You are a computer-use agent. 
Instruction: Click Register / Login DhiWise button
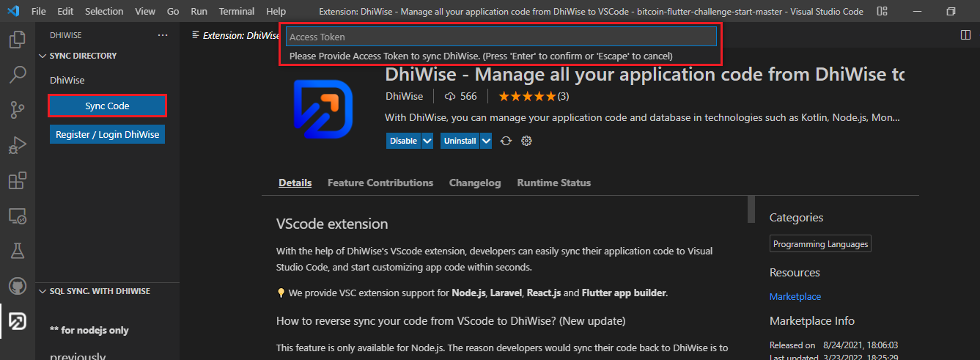pyautogui.click(x=107, y=135)
